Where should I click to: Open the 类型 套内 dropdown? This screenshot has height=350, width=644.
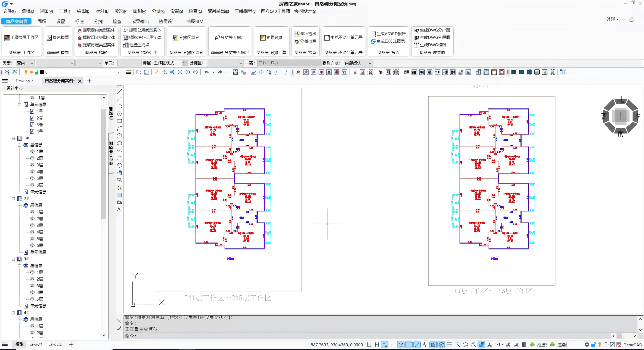tap(25, 63)
